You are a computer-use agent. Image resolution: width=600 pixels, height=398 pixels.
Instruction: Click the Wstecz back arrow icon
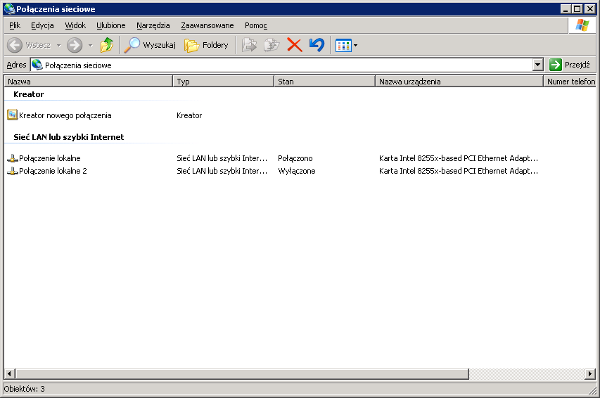pos(15,45)
